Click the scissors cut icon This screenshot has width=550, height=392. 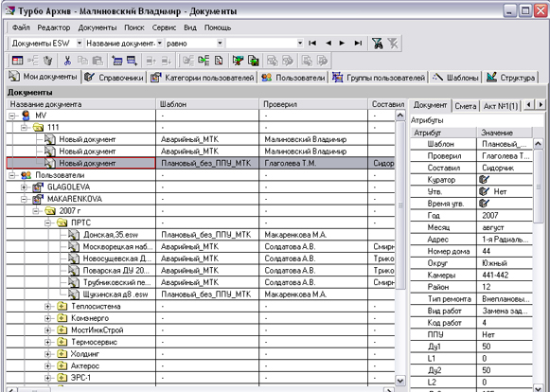click(x=67, y=61)
